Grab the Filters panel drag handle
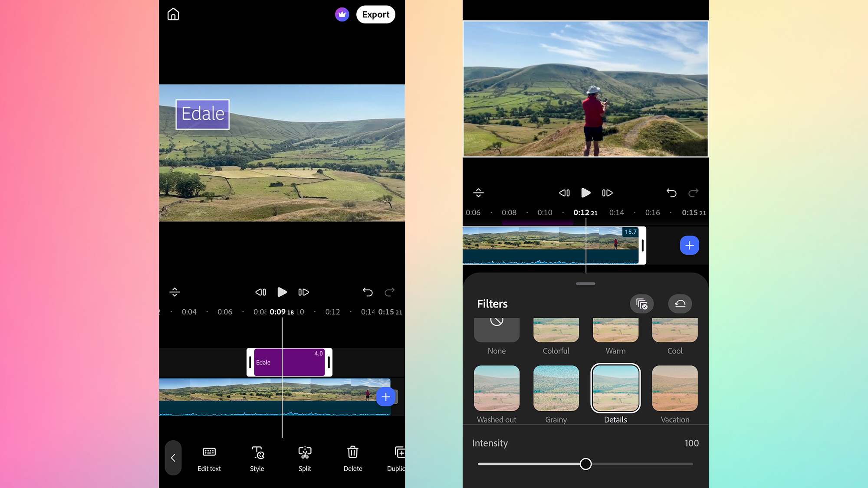Image resolution: width=868 pixels, height=488 pixels. tap(585, 284)
